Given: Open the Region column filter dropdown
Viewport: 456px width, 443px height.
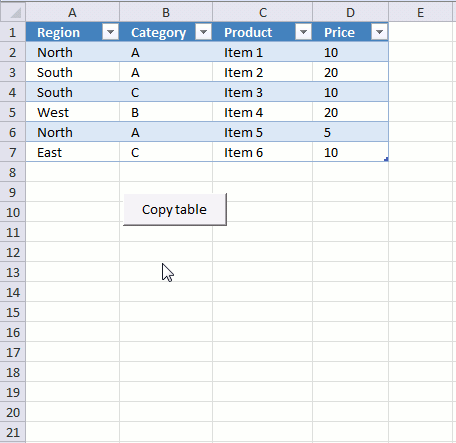Looking at the screenshot, I should 110,32.
